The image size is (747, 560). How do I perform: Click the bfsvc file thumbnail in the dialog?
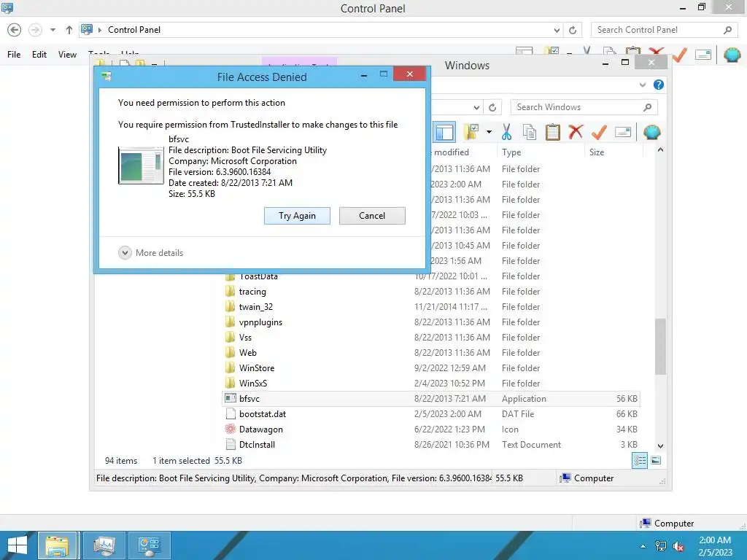(141, 166)
